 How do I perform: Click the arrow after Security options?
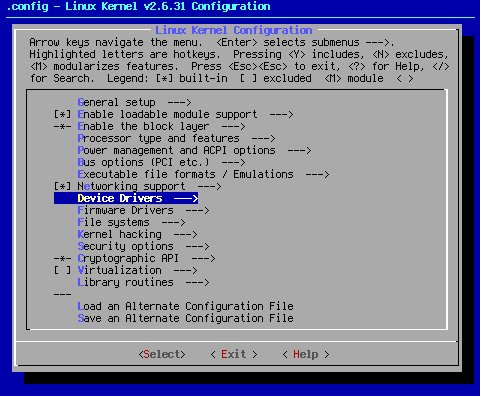pos(197,246)
